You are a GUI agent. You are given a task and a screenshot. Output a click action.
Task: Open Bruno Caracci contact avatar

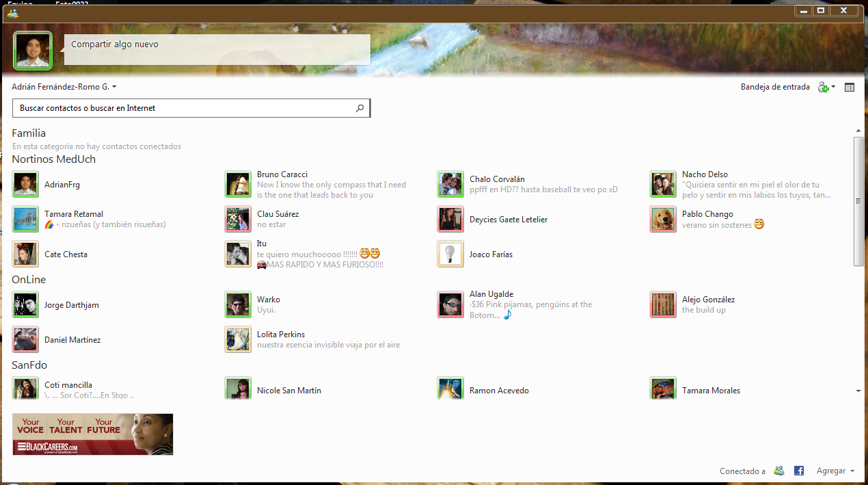click(238, 185)
